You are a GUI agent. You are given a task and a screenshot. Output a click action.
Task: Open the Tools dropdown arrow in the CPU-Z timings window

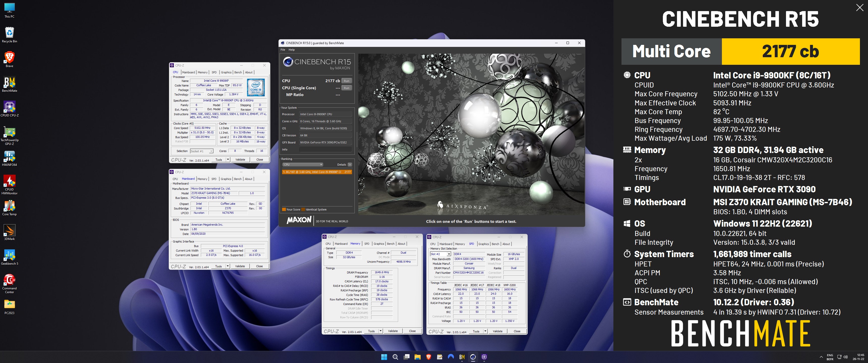381,331
